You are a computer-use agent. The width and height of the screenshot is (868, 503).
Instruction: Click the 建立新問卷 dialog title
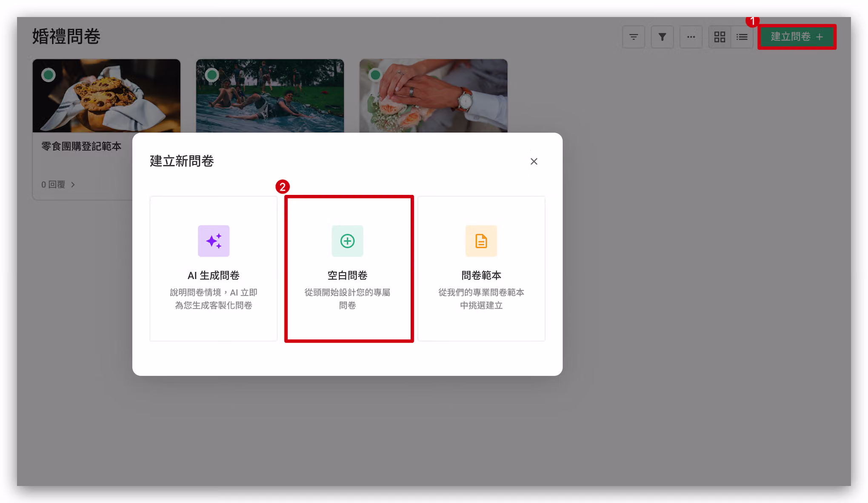tap(182, 161)
